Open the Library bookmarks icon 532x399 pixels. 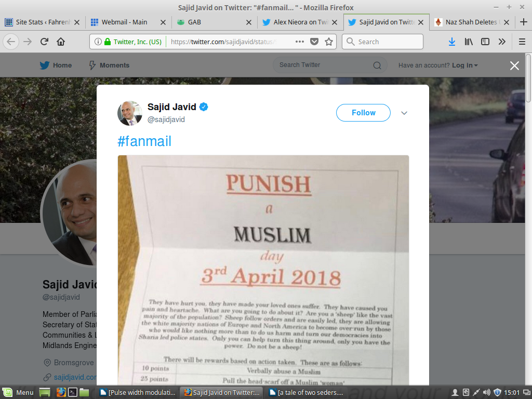point(469,42)
